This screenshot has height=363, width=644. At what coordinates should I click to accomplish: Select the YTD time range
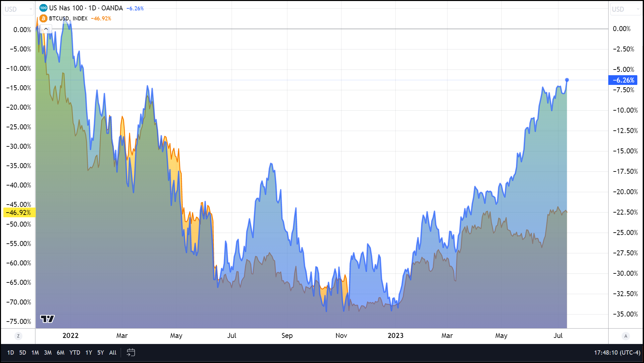(x=75, y=353)
